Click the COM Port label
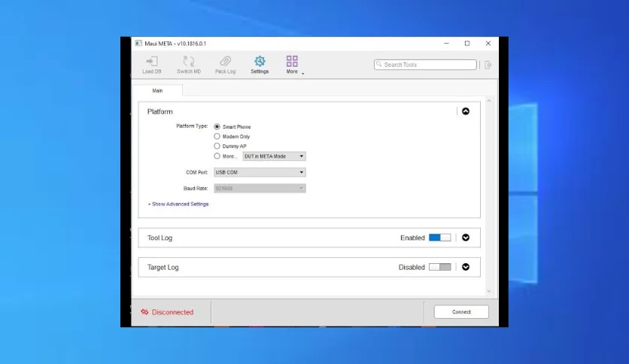Image resolution: width=629 pixels, height=364 pixels. point(196,172)
